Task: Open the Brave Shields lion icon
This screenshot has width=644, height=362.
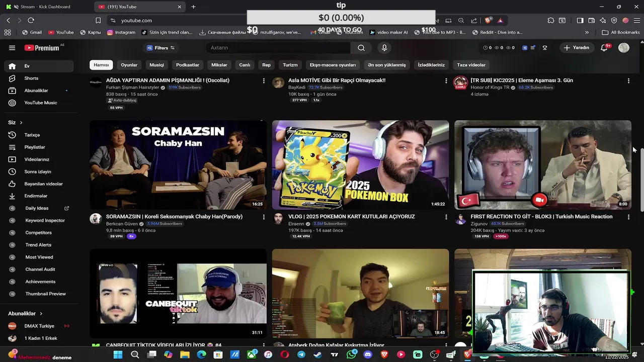Action: (488, 20)
